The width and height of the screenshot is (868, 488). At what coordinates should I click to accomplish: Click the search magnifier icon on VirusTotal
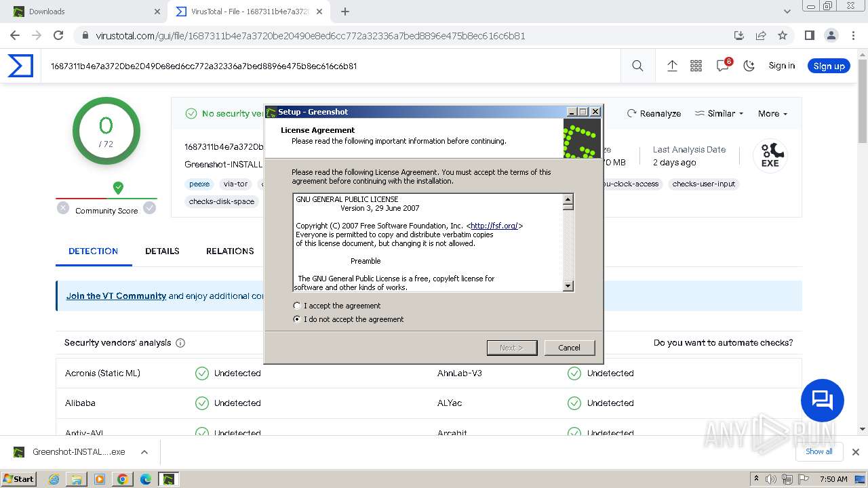[x=637, y=66]
